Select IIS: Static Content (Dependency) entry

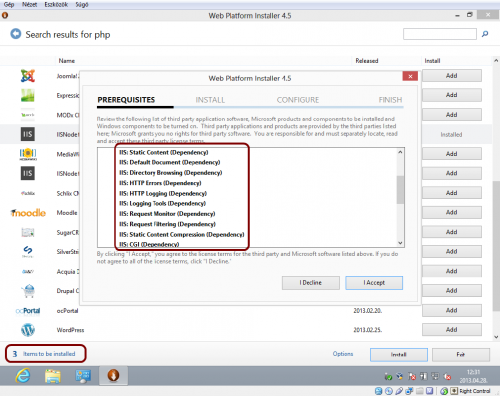pyautogui.click(x=164, y=152)
